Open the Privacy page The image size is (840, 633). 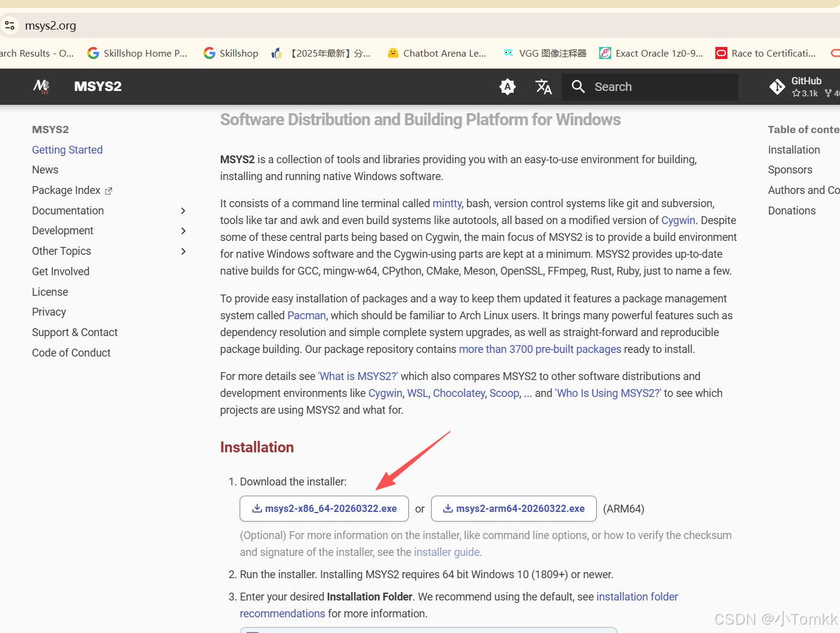(x=49, y=312)
